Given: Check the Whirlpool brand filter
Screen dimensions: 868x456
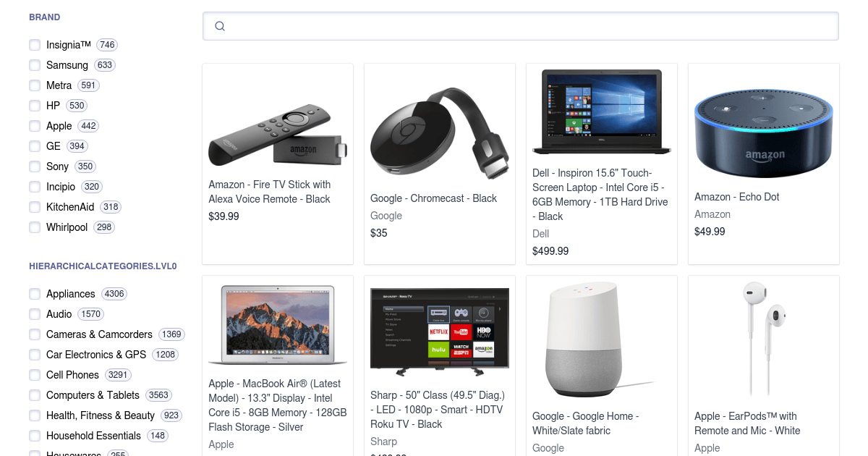Looking at the screenshot, I should pyautogui.click(x=35, y=227).
